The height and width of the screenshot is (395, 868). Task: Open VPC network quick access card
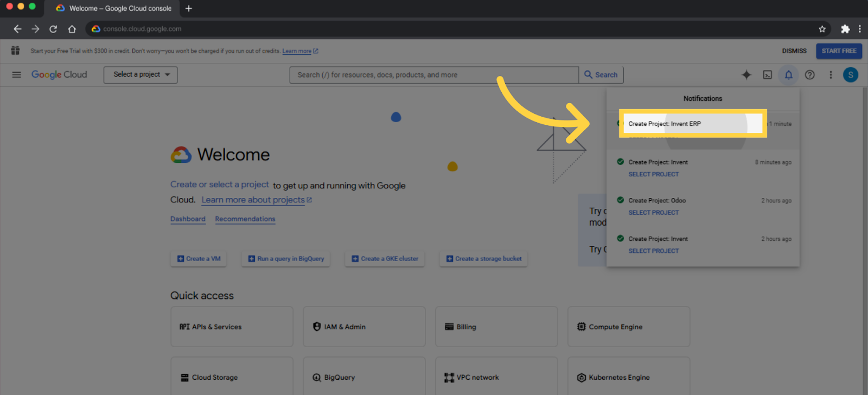(x=496, y=376)
